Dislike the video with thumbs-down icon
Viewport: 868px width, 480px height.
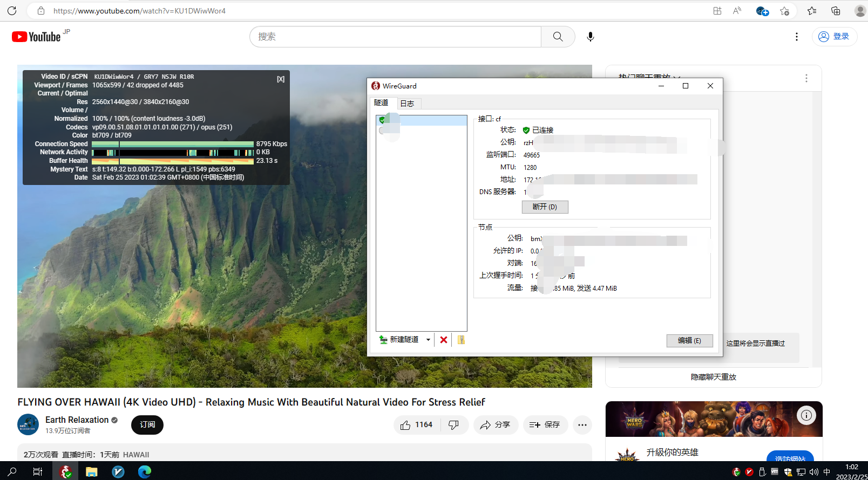click(454, 425)
